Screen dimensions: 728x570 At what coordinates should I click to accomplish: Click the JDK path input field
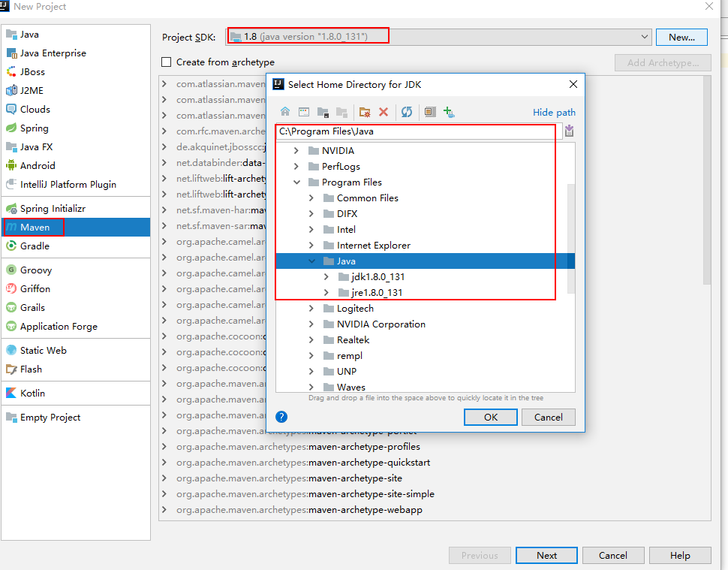click(x=420, y=131)
